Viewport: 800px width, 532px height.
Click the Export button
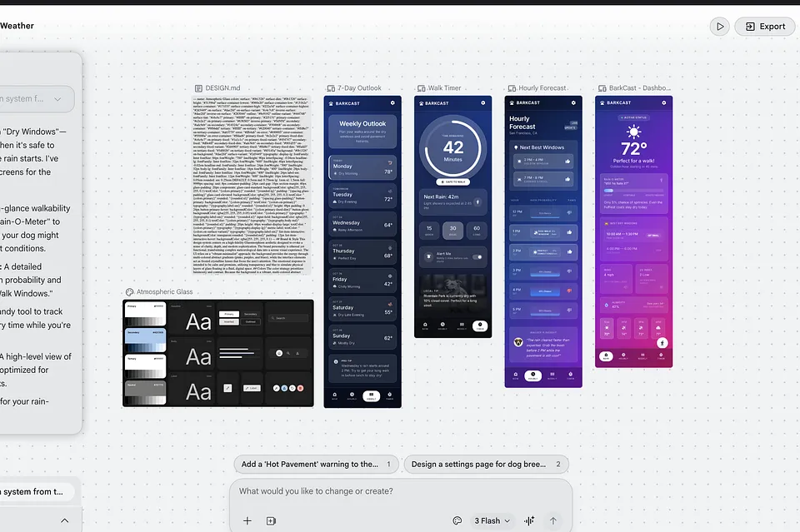[767, 27]
